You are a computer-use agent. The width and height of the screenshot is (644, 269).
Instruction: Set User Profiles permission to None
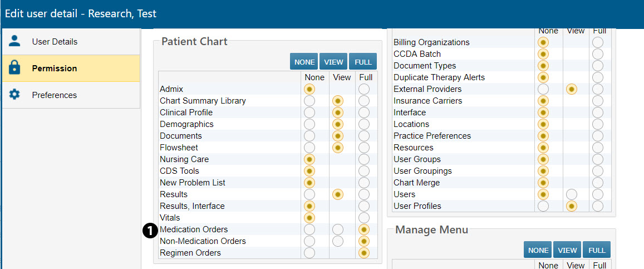(x=543, y=206)
